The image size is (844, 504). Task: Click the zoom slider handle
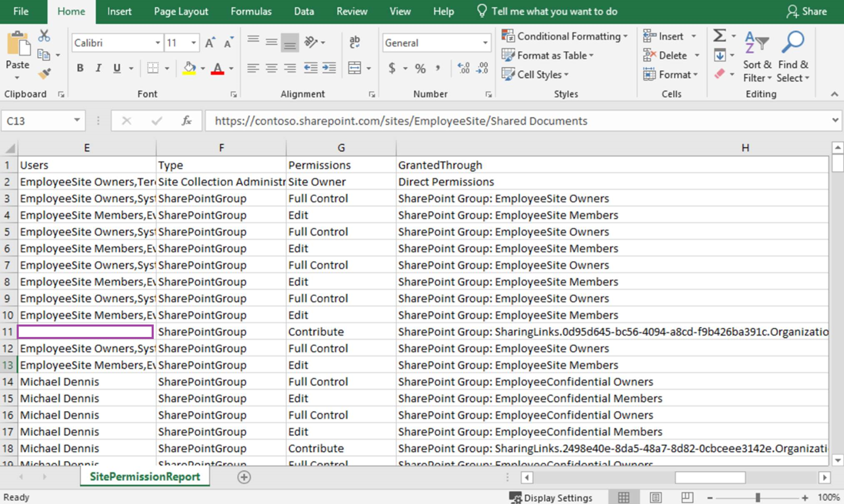(x=758, y=498)
